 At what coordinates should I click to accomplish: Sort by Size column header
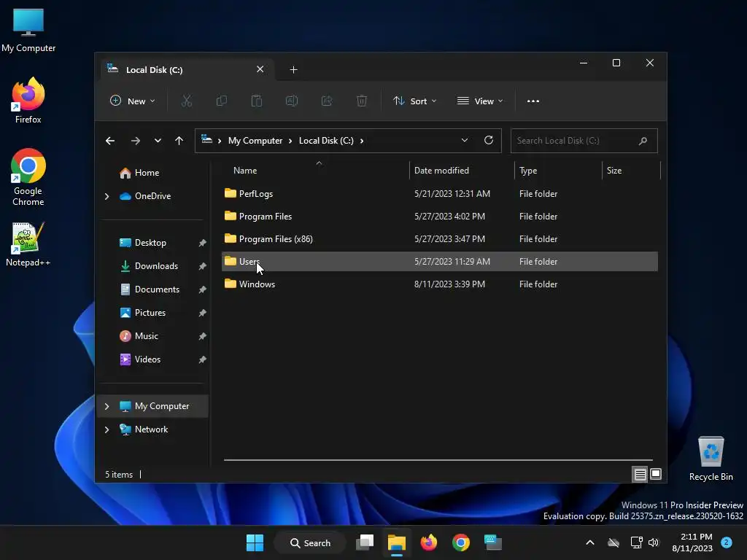pos(632,171)
